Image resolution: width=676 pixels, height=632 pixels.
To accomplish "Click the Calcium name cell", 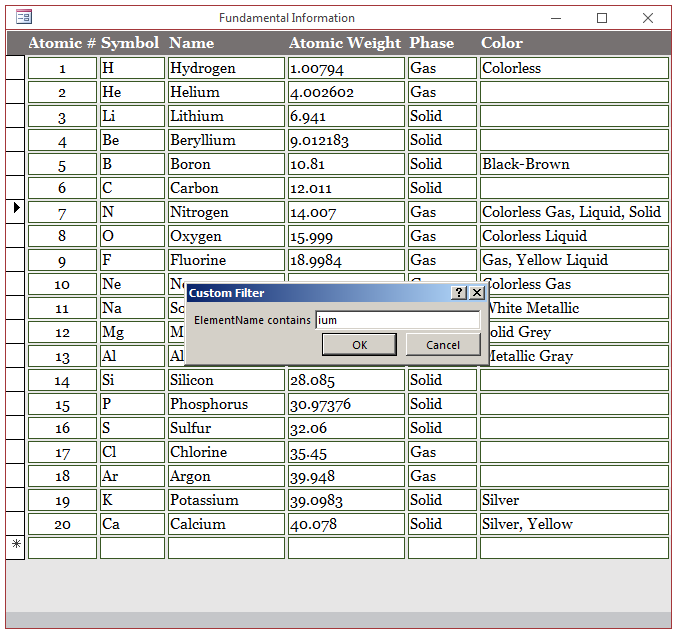I will (x=226, y=524).
